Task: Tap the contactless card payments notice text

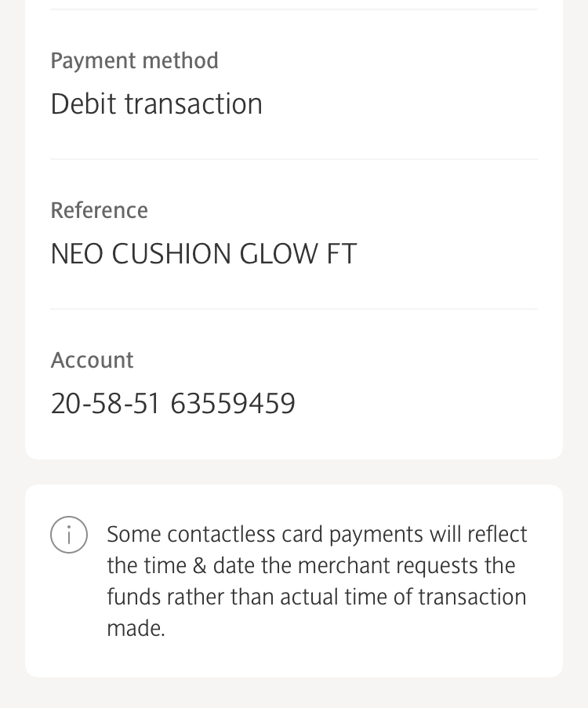Action: pos(317,581)
